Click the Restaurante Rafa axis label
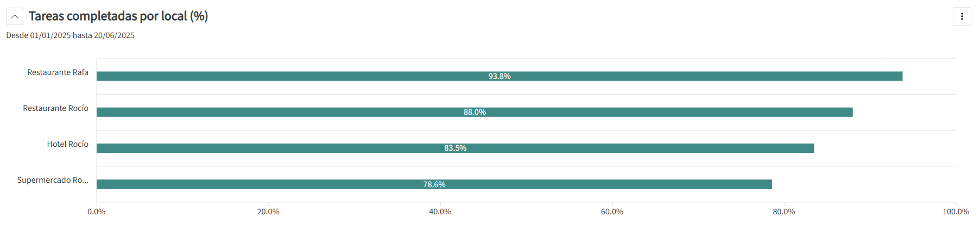This screenshot has width=980, height=235. 58,72
